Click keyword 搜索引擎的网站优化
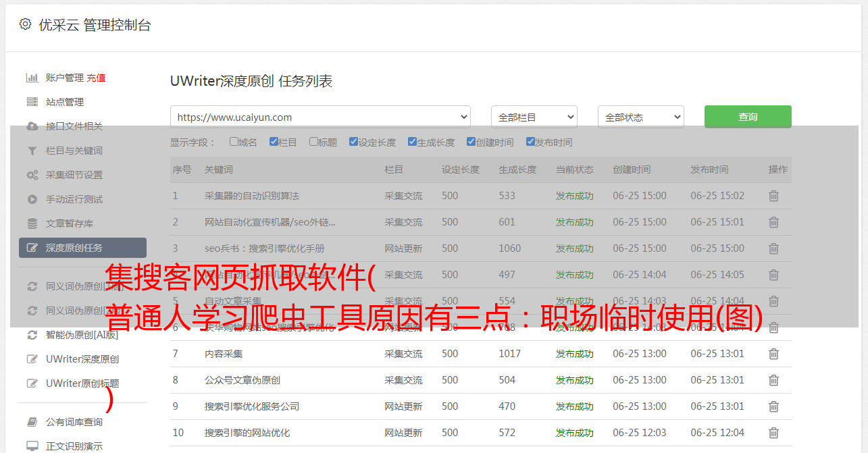The height and width of the screenshot is (453, 868). click(x=247, y=433)
